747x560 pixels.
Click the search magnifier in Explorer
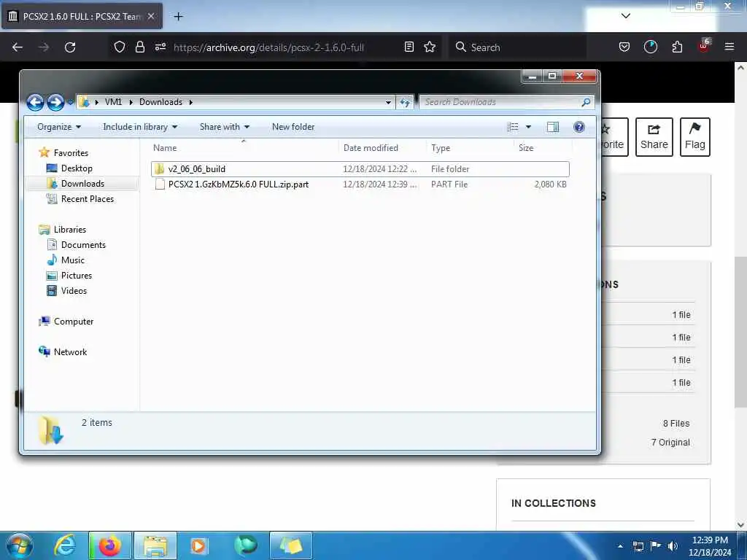(x=586, y=102)
